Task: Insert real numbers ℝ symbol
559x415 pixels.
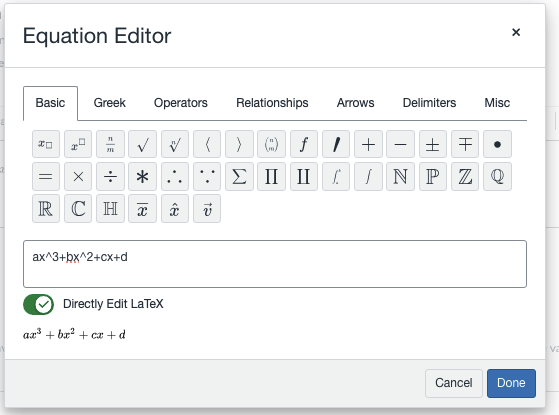Action: pyautogui.click(x=46, y=209)
